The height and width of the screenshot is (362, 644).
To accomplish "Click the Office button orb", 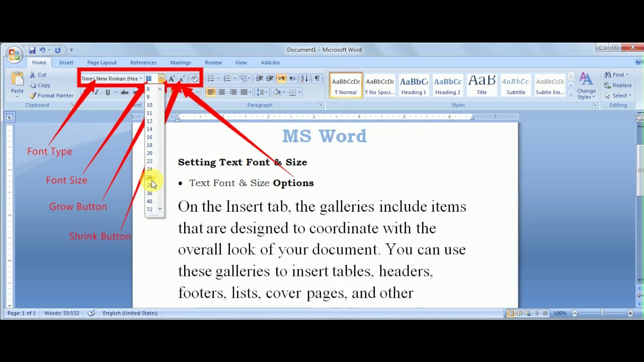I will click(14, 54).
